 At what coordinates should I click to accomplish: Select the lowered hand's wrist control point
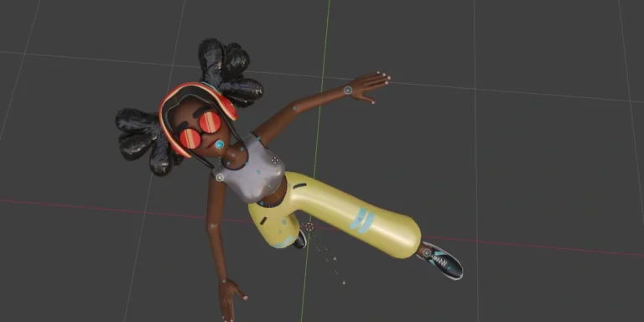(x=224, y=282)
